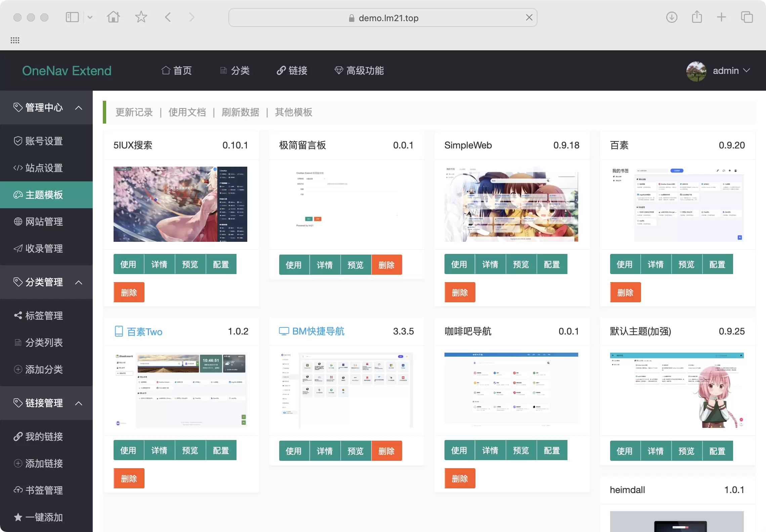Screen dimensions: 766x532
Task: Click the 删除 button for 极简留言板
Action: click(386, 265)
